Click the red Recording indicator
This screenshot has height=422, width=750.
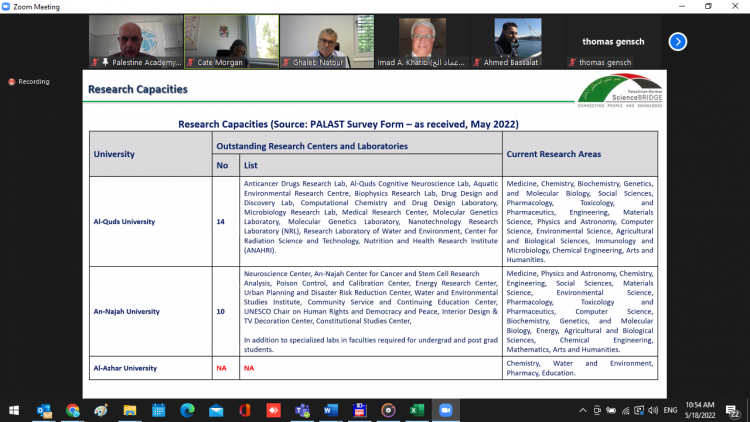[29, 82]
